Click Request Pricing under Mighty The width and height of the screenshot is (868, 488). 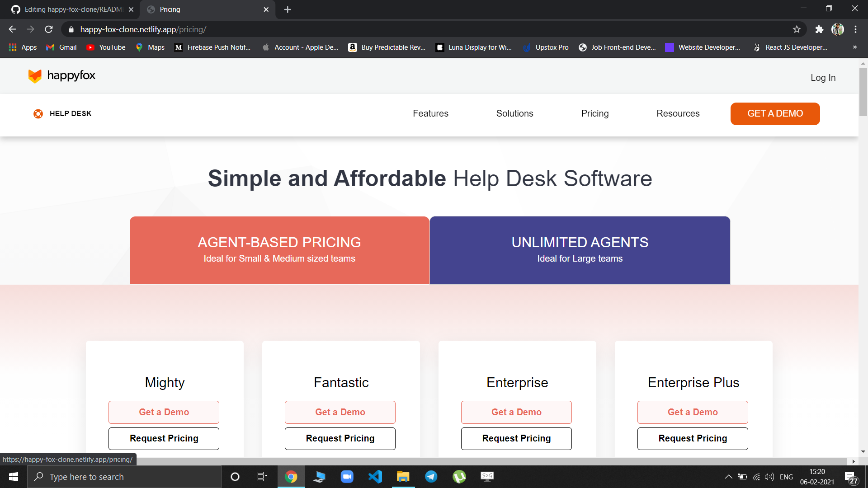pyautogui.click(x=164, y=439)
